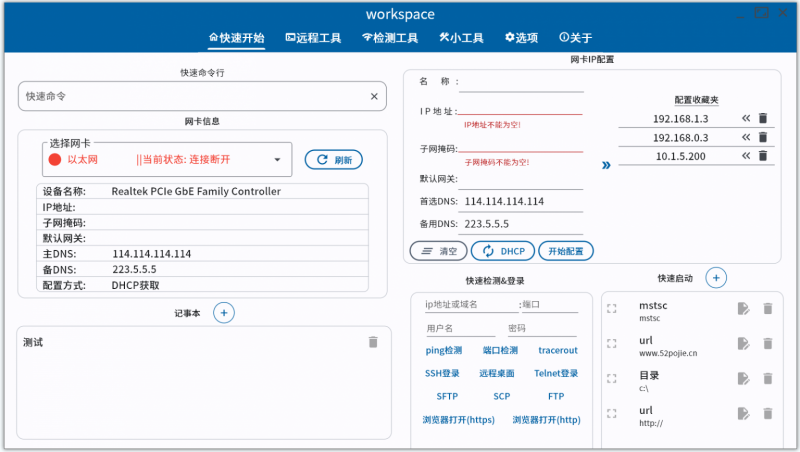Add a new notepad entry with plus
800x452 pixels.
click(223, 313)
